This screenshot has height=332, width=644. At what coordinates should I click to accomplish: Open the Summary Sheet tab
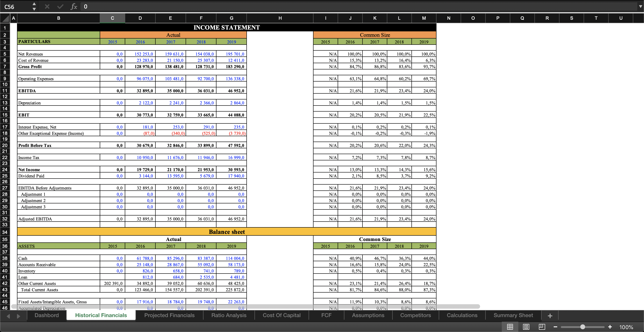(x=513, y=315)
